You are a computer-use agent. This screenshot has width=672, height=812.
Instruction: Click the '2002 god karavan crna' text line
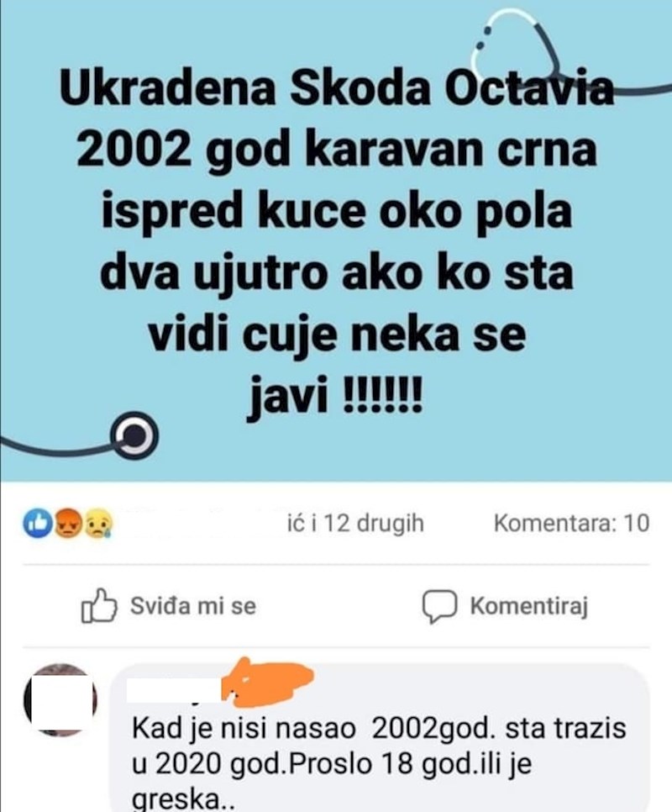[336, 150]
